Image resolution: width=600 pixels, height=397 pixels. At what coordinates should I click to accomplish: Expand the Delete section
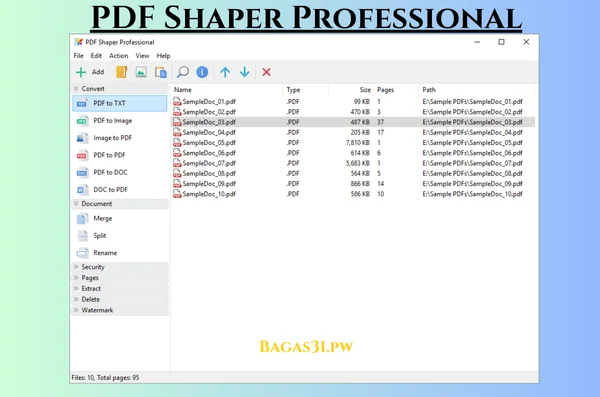tap(76, 299)
